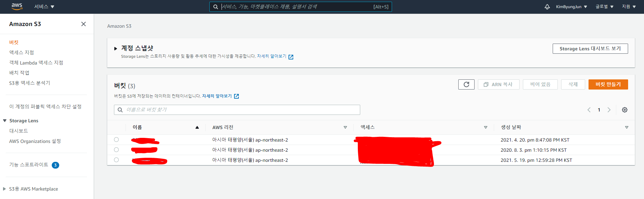Open the KimByungJun account dropdown

click(572, 7)
